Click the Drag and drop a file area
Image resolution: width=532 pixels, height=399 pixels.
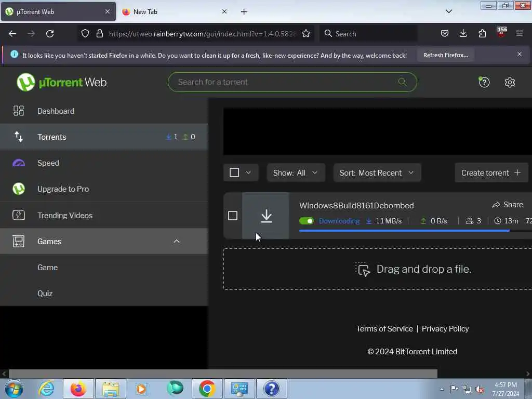click(378, 269)
